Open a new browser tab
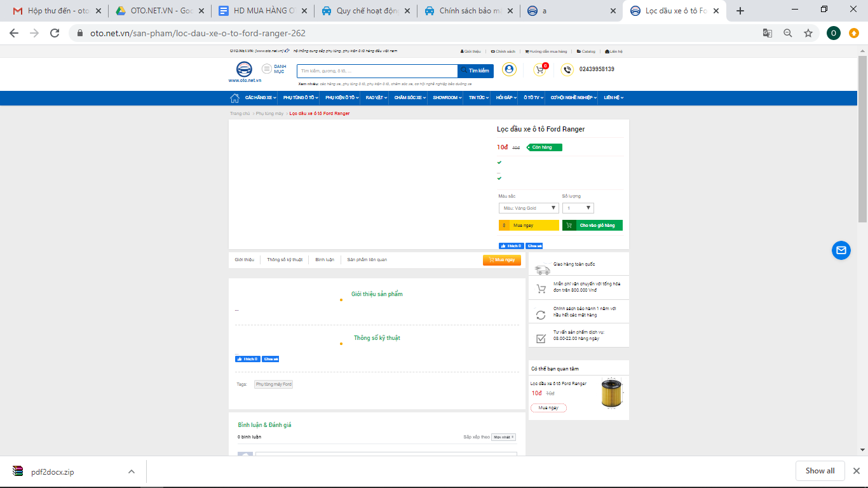Image resolution: width=868 pixels, height=488 pixels. click(740, 11)
